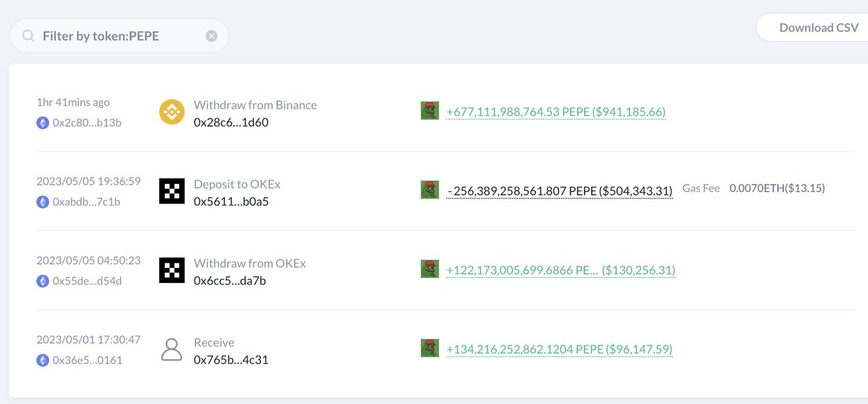Click the 'Gas Fee' label

(701, 188)
